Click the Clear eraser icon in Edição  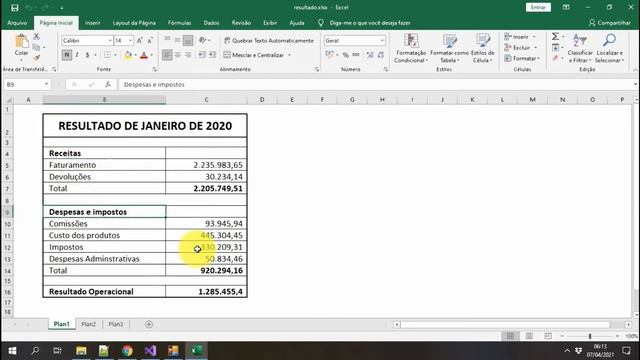(556, 59)
